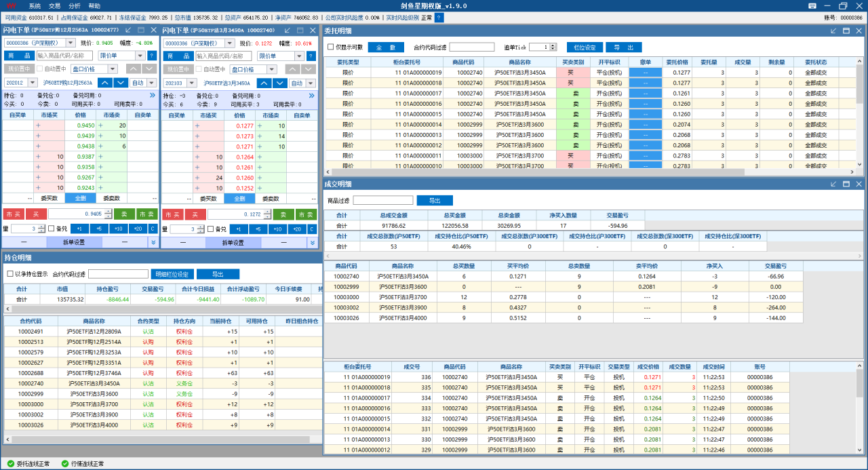868x470 pixels.
Task: Enable the 仅显示可撤 checkbox
Action: 331,47
